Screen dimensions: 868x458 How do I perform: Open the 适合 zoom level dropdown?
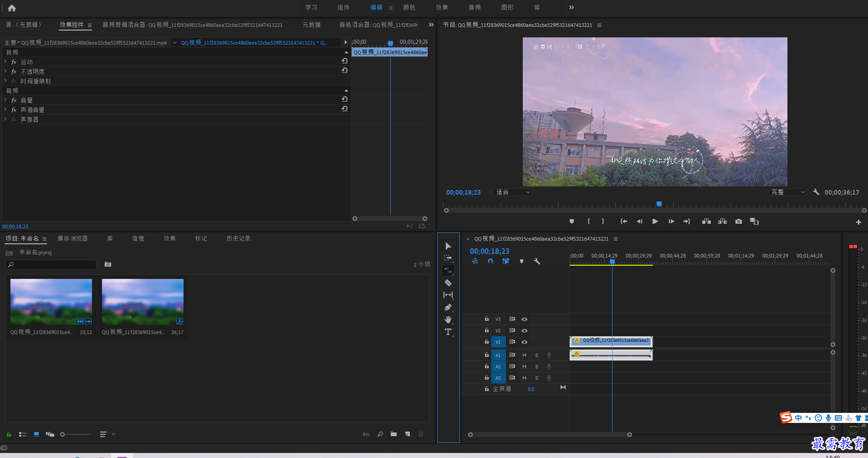coord(513,192)
